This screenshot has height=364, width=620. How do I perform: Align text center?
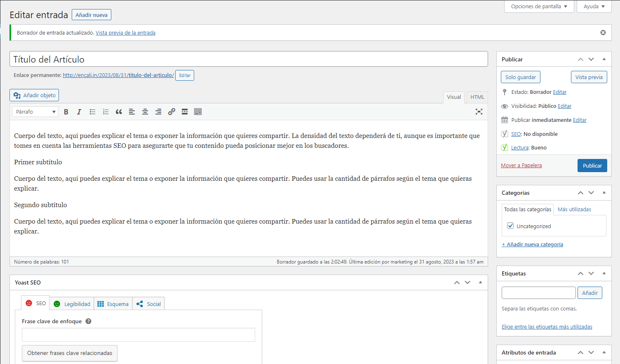tap(145, 112)
